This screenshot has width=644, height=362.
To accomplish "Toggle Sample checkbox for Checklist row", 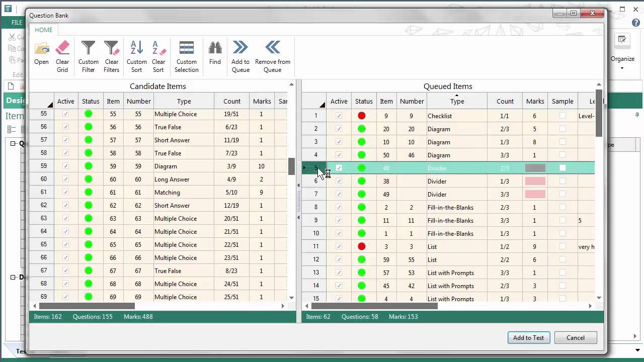I will 562,116.
